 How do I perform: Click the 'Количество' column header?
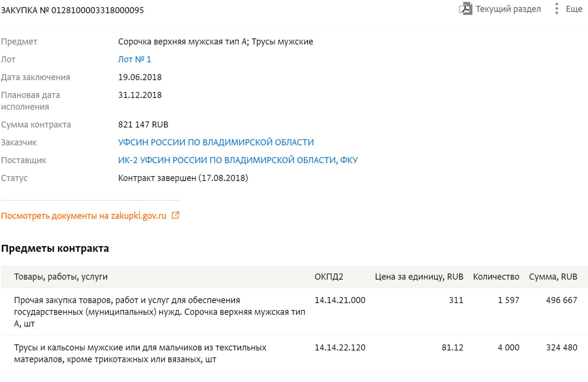(x=496, y=277)
